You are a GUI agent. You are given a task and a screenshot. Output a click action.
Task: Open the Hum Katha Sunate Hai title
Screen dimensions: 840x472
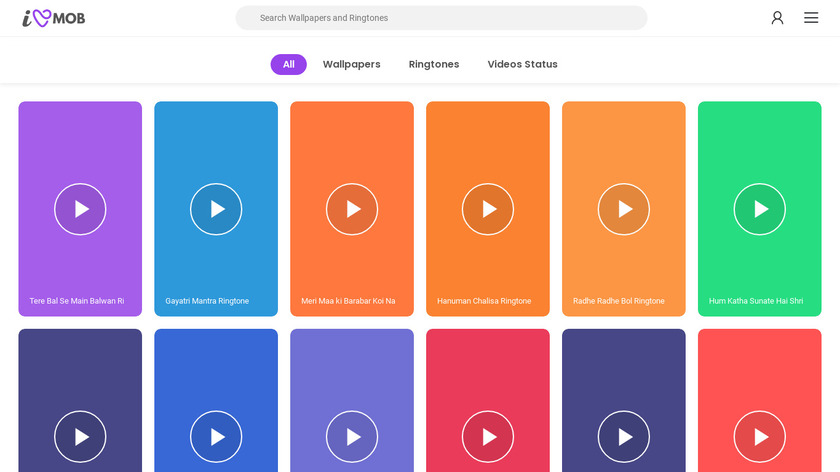756,301
